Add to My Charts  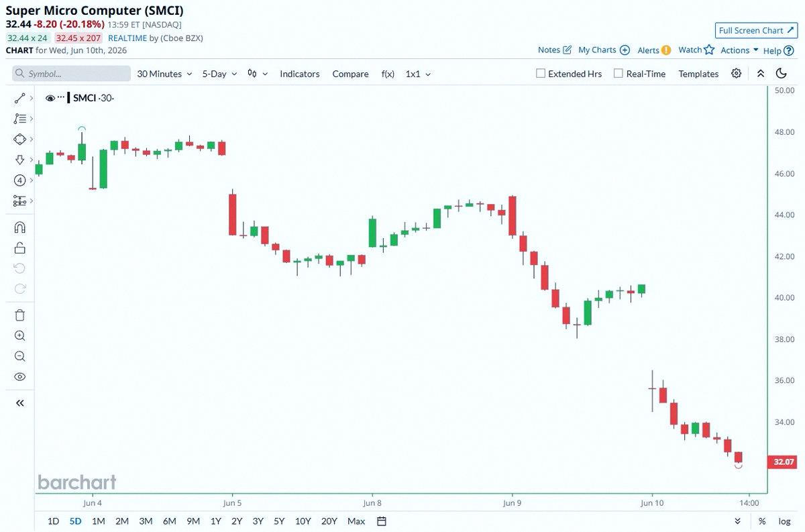(x=604, y=50)
